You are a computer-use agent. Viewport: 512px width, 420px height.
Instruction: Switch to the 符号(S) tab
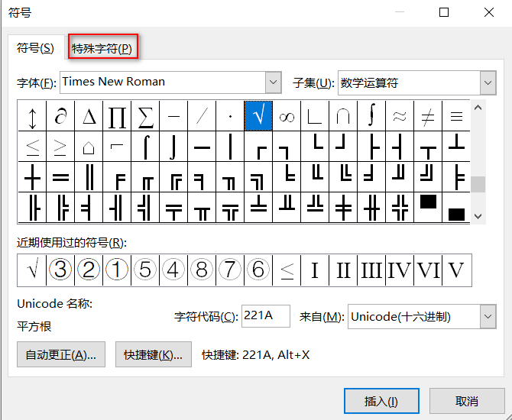coord(35,48)
